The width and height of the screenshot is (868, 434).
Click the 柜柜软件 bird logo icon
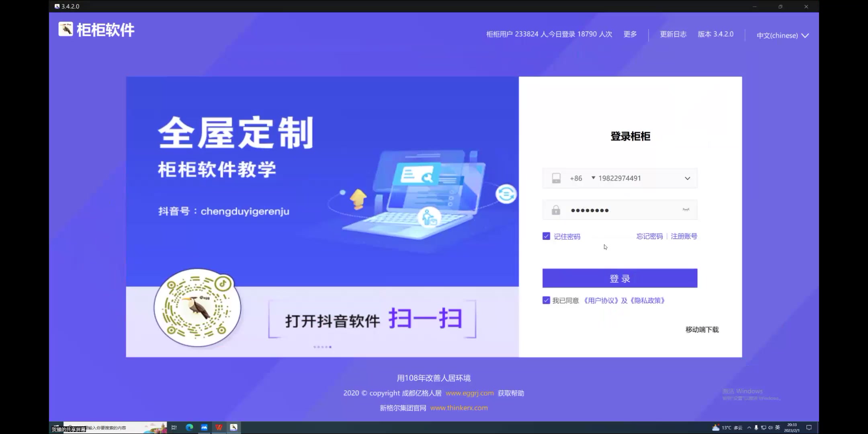(66, 29)
